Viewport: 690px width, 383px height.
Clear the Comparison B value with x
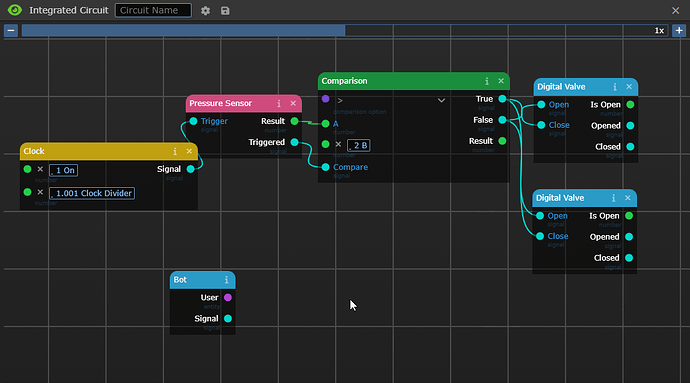tap(338, 144)
